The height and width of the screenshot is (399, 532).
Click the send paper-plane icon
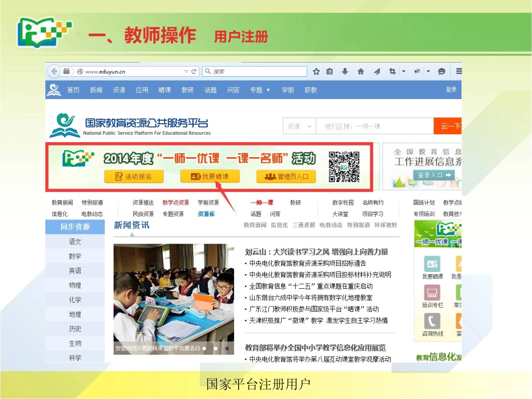click(377, 71)
